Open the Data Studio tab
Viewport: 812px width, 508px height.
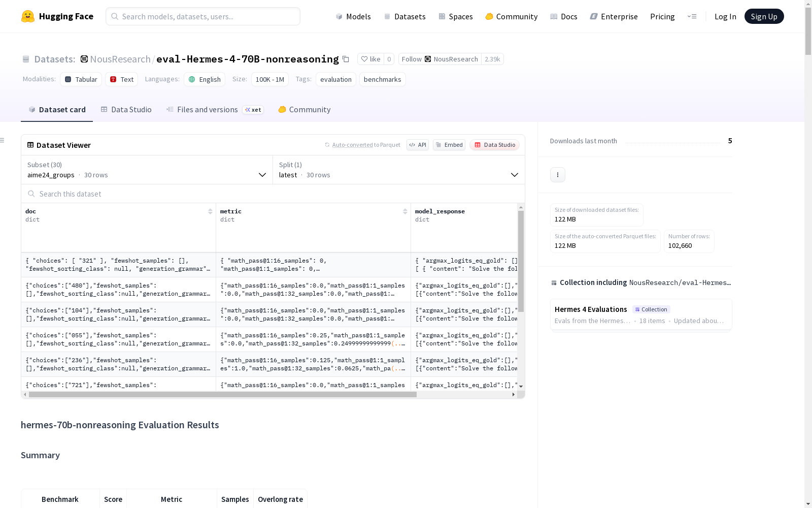[126, 110]
